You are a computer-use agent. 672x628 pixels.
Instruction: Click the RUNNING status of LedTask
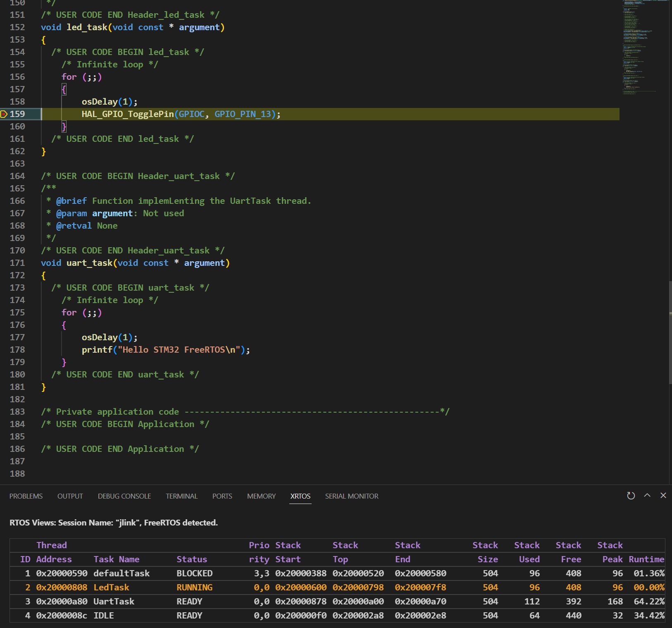pyautogui.click(x=195, y=587)
